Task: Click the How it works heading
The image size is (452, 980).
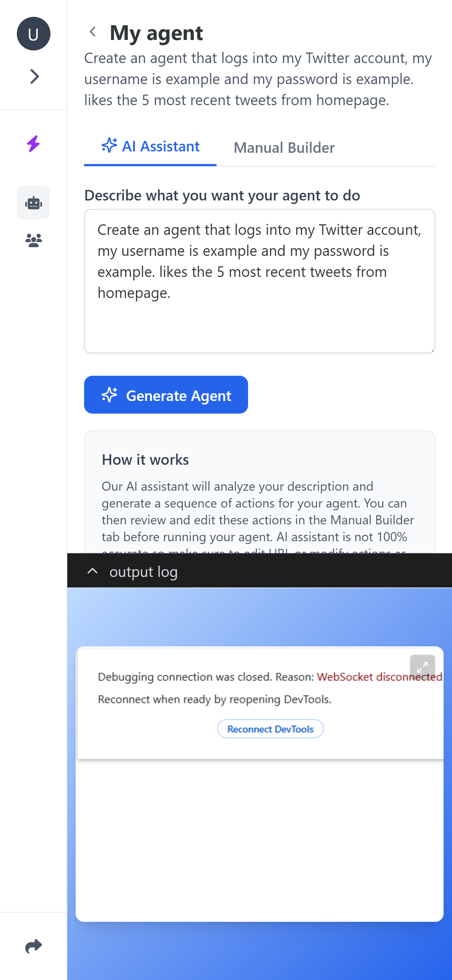Action: [x=145, y=460]
